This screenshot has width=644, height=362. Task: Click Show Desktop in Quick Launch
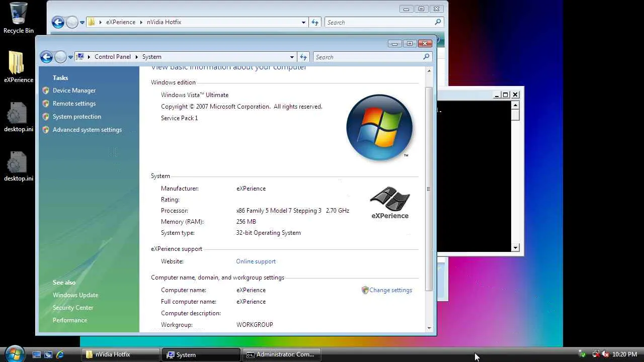37,354
